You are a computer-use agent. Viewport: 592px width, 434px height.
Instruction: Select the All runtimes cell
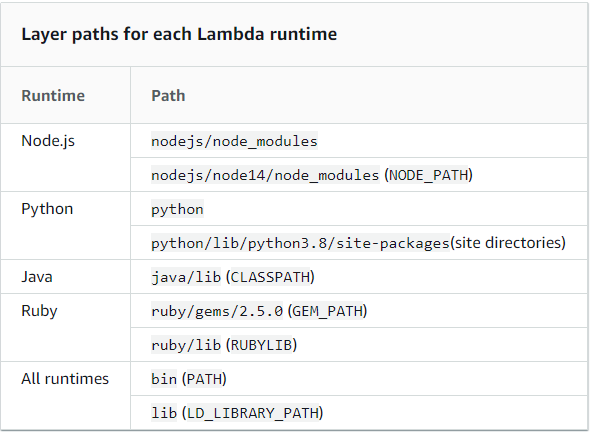[x=65, y=379]
